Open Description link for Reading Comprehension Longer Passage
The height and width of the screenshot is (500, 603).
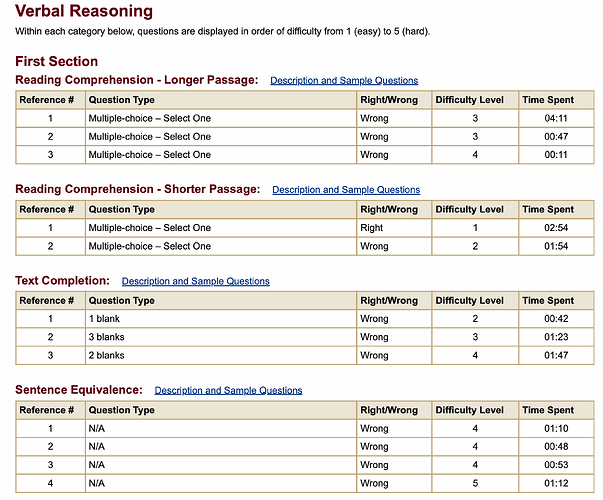(x=344, y=80)
